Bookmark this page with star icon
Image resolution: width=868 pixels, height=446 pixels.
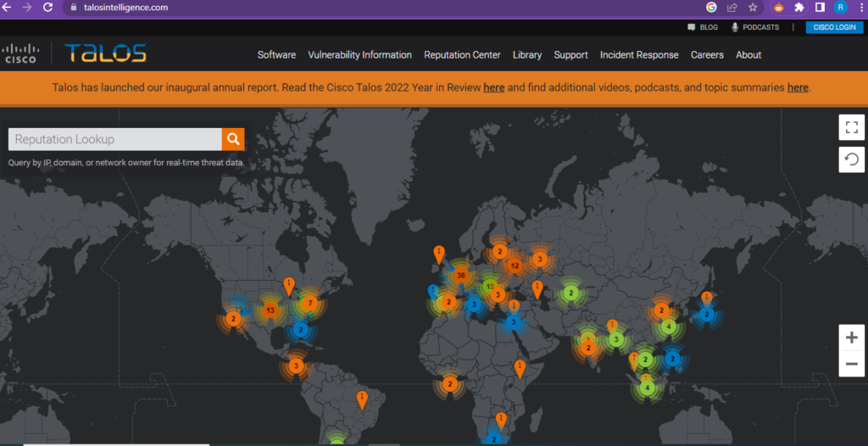tap(753, 7)
